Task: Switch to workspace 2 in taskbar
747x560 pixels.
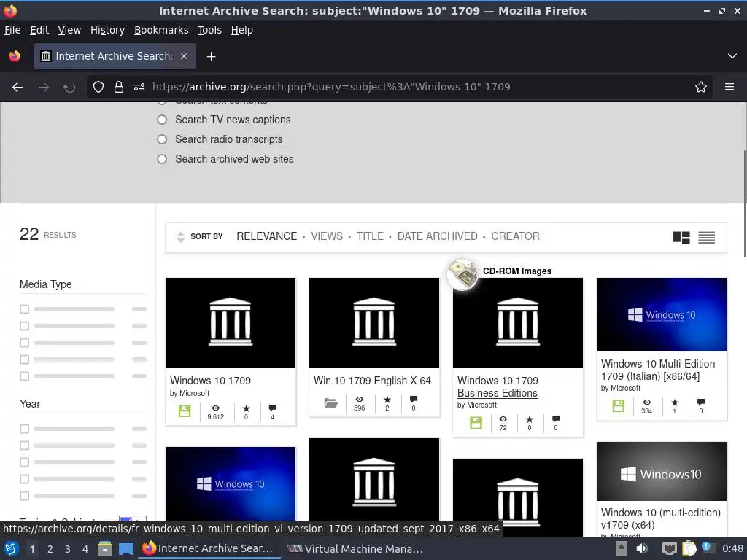Action: coord(50,549)
